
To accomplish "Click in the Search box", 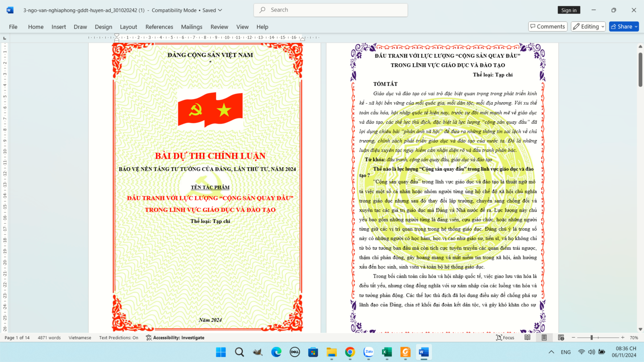I will click(331, 10).
